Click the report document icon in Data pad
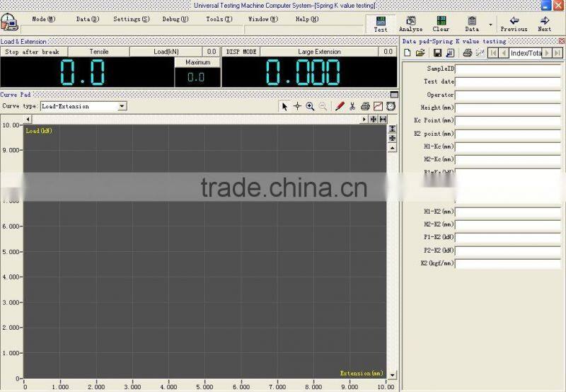Image resolution: width=566 pixels, height=392 pixels. [450, 53]
